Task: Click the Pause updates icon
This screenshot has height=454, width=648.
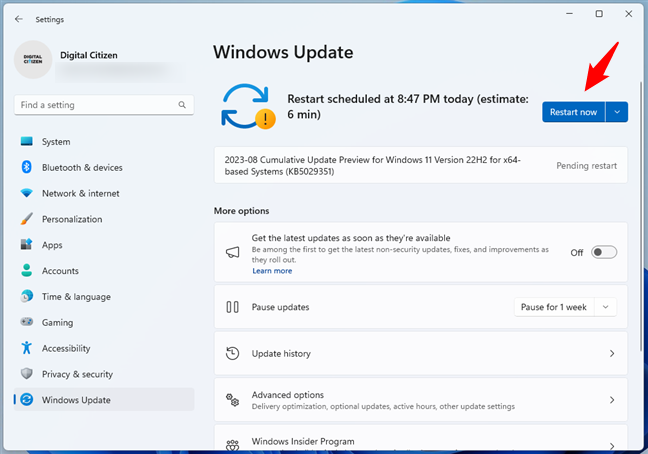Action: (233, 307)
